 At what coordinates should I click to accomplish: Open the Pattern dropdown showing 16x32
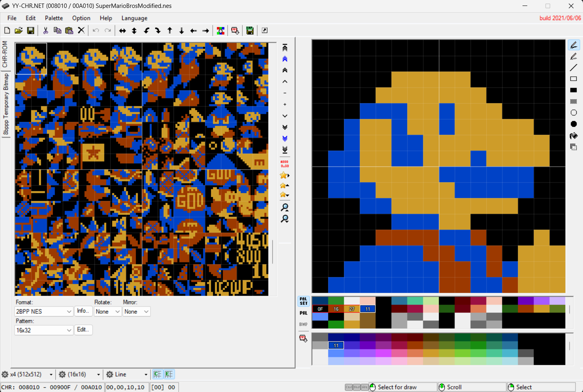pyautogui.click(x=44, y=330)
